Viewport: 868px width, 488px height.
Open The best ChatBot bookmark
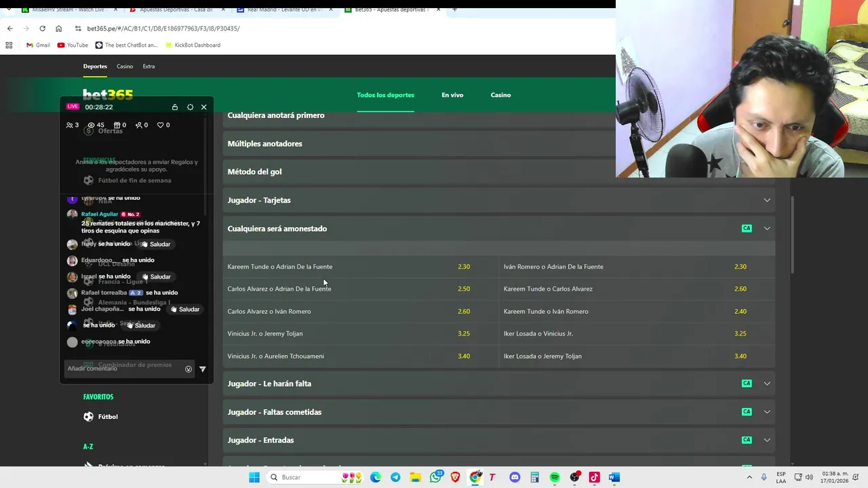(126, 45)
